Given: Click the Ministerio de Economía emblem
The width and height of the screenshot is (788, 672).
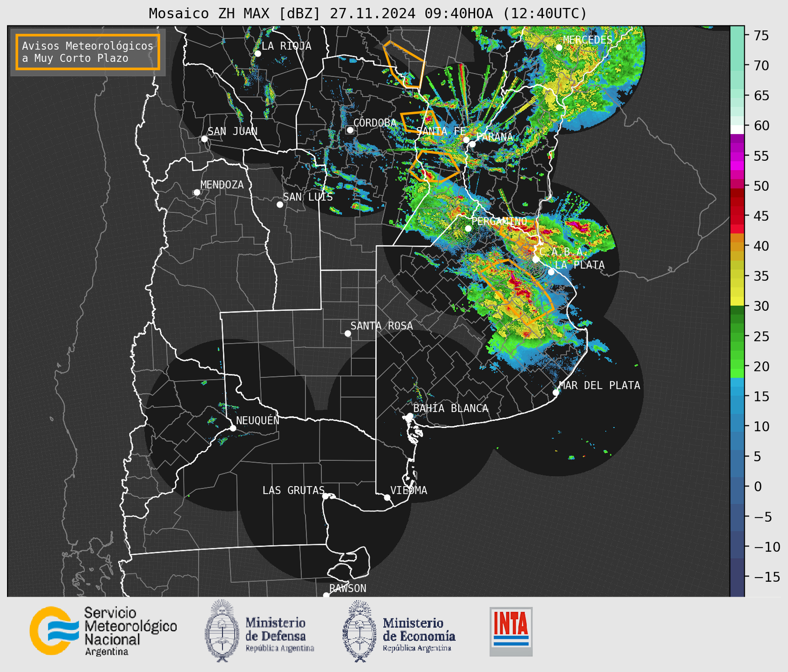Looking at the screenshot, I should [359, 631].
